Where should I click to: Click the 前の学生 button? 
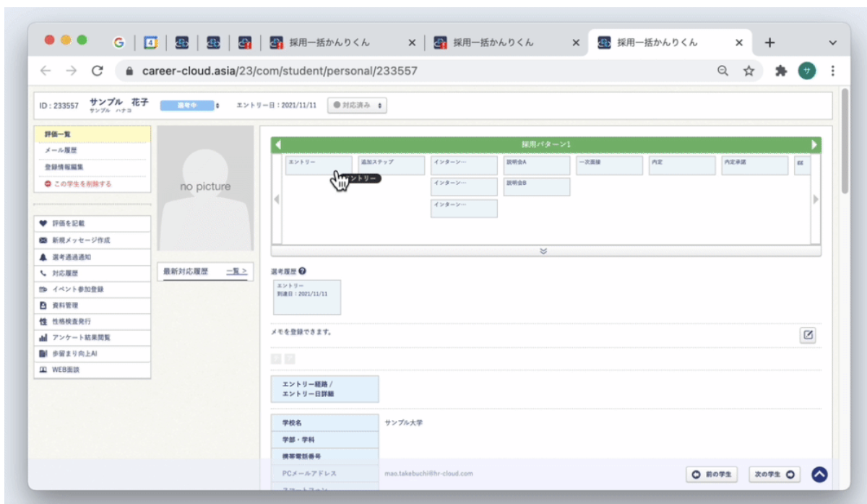pos(712,474)
